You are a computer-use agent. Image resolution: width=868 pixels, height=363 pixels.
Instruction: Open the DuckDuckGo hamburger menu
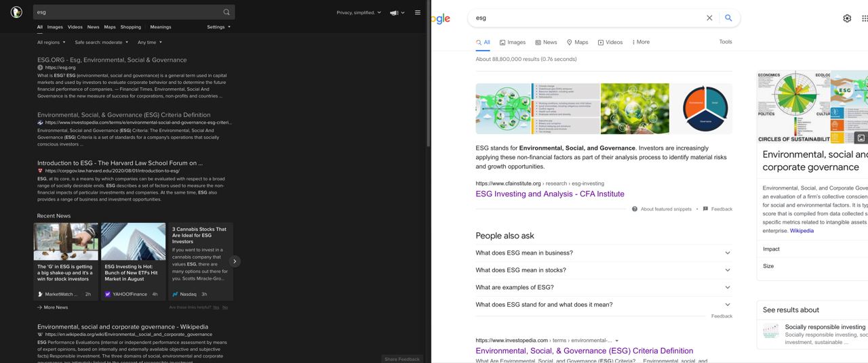(x=418, y=12)
